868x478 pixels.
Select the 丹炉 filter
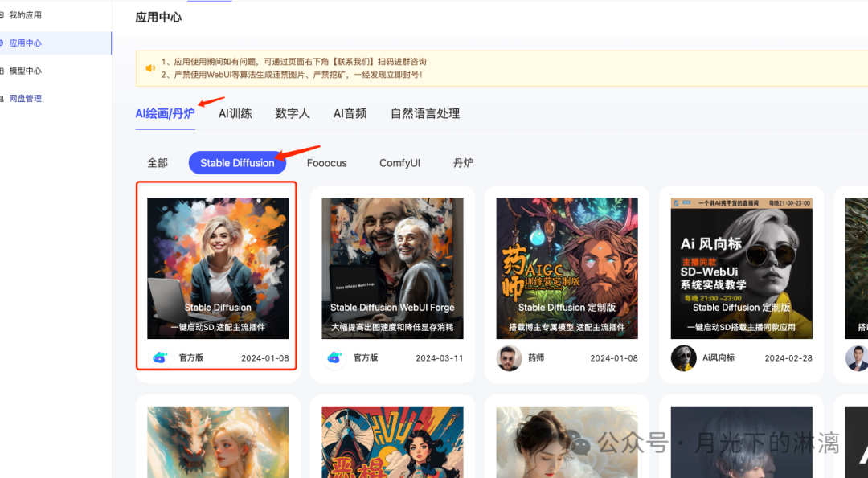[464, 162]
